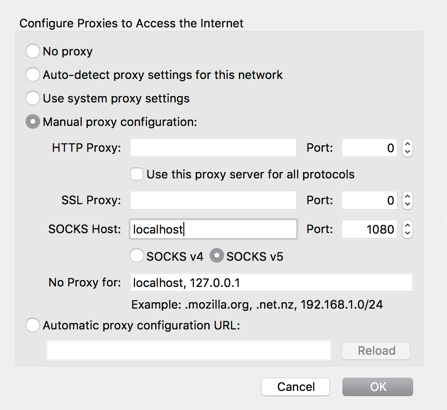Click the Cancel button
The width and height of the screenshot is (447, 410).
click(296, 387)
